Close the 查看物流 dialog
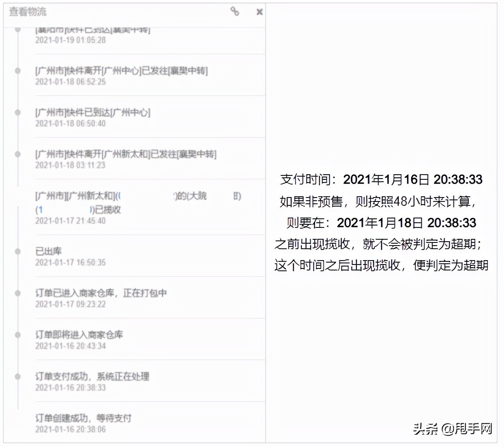Viewport: 504px width, 447px height. 259,12
